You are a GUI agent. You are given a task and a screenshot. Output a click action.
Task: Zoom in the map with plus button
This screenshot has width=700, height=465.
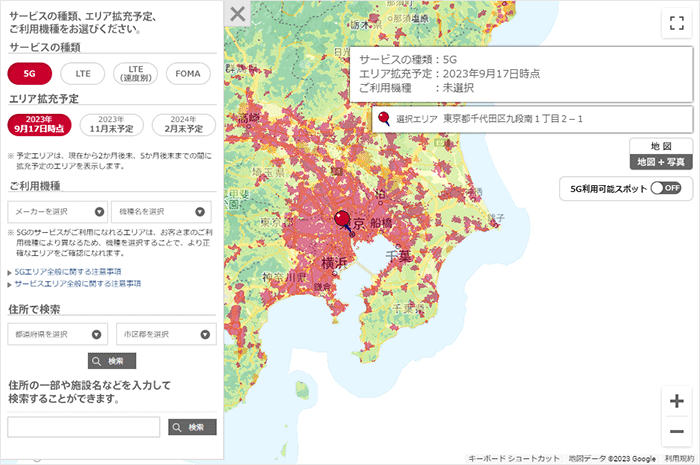pos(677,401)
